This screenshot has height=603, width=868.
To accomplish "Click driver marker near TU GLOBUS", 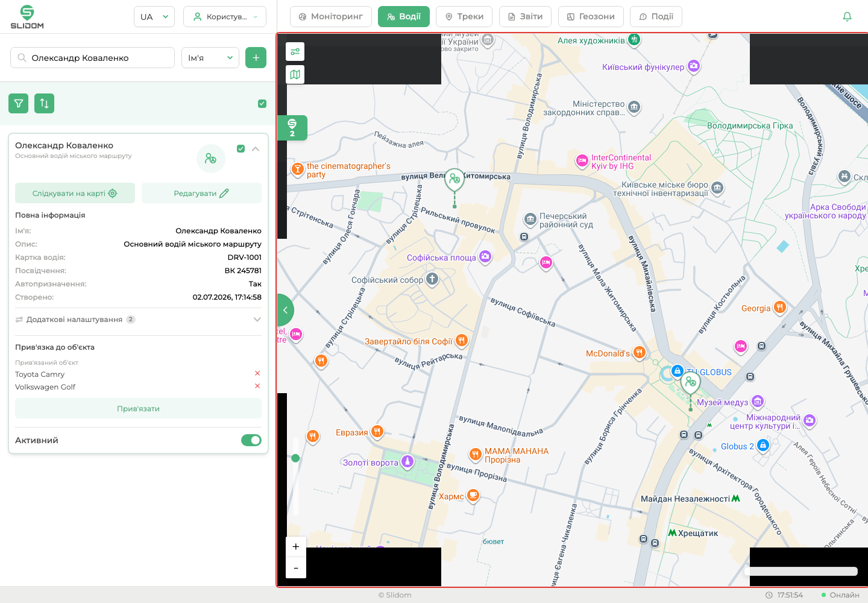I will (691, 382).
